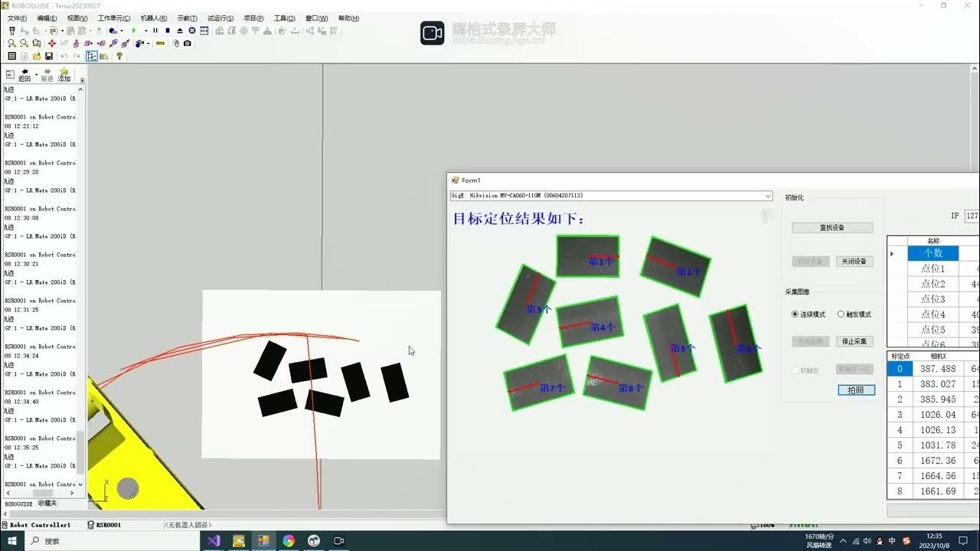
Task: Click the open folder icon
Action: coord(37,56)
